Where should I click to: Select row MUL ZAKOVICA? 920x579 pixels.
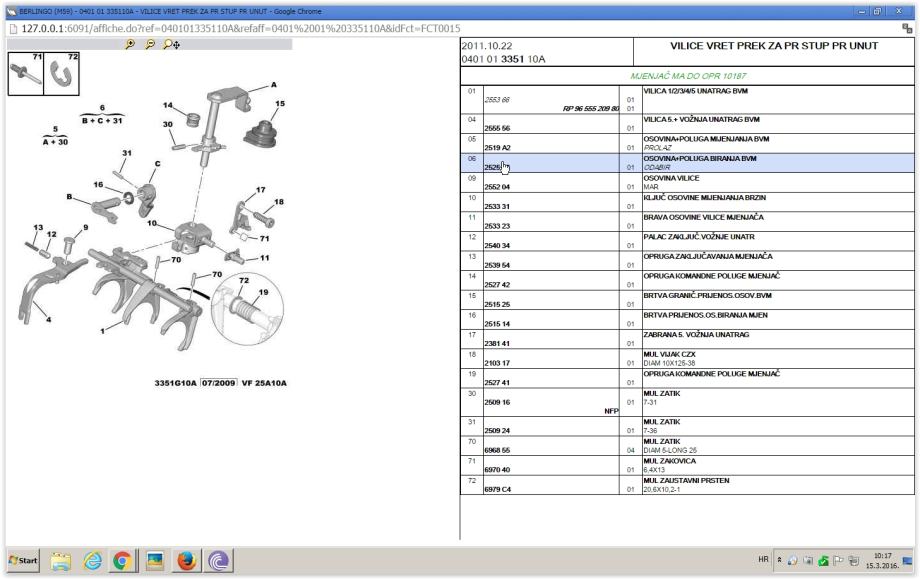click(x=687, y=465)
